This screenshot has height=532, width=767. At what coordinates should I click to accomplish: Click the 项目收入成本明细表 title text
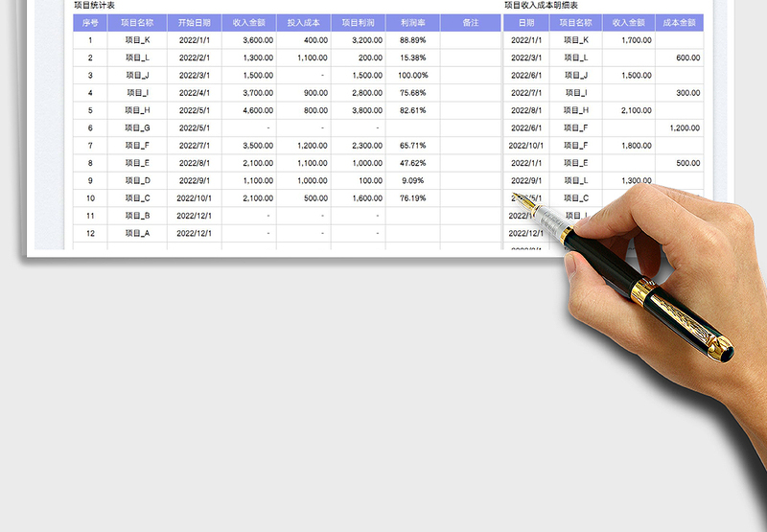pyautogui.click(x=541, y=6)
